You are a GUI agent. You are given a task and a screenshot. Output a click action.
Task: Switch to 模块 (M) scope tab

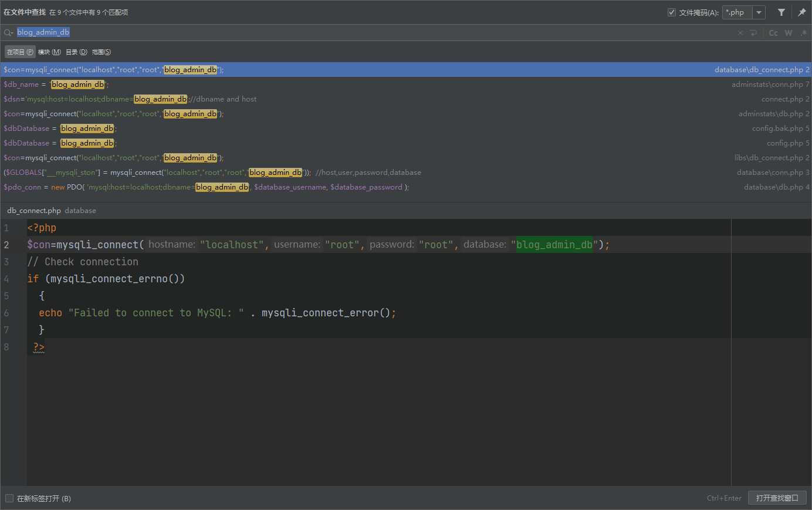(49, 52)
